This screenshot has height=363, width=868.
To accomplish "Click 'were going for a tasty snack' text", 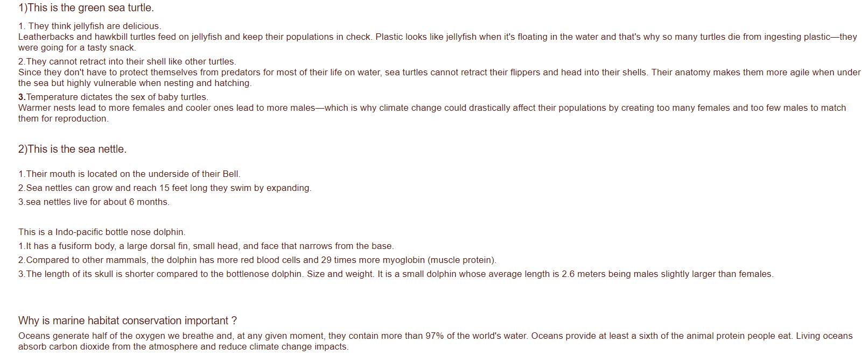I will tap(77, 48).
